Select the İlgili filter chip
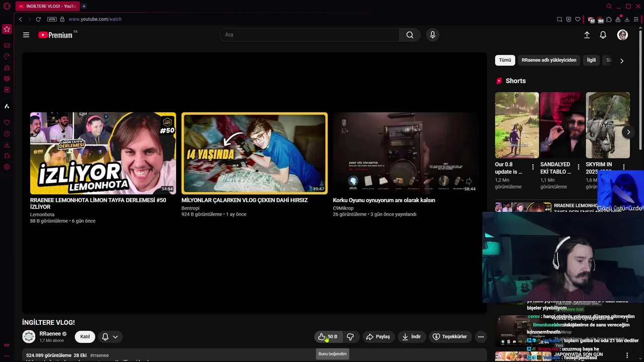The width and height of the screenshot is (644, 362). [x=591, y=60]
